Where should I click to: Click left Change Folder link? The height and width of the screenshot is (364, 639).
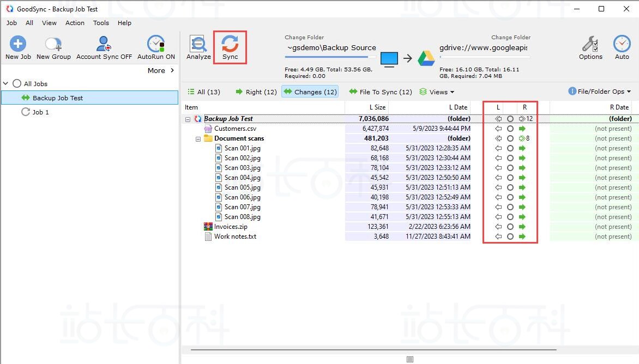pos(304,37)
